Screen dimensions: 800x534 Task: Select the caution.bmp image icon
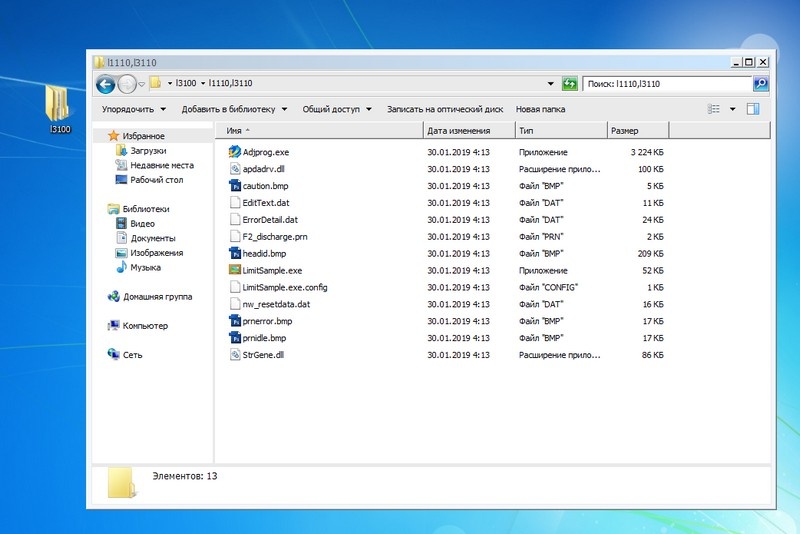click(x=235, y=186)
